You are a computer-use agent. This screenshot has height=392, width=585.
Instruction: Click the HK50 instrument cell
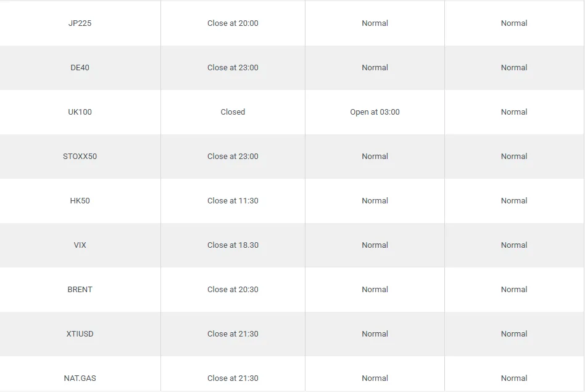point(80,201)
